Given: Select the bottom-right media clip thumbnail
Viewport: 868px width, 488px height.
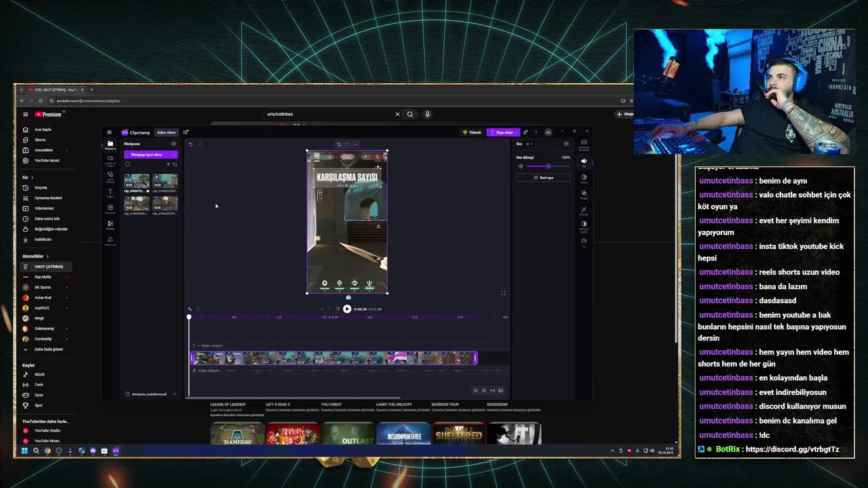Looking at the screenshot, I should 165,203.
